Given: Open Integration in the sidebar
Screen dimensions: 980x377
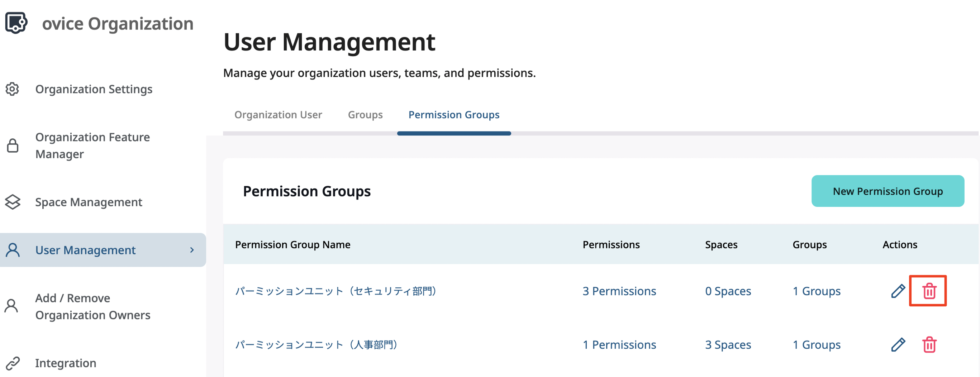Looking at the screenshot, I should (66, 363).
